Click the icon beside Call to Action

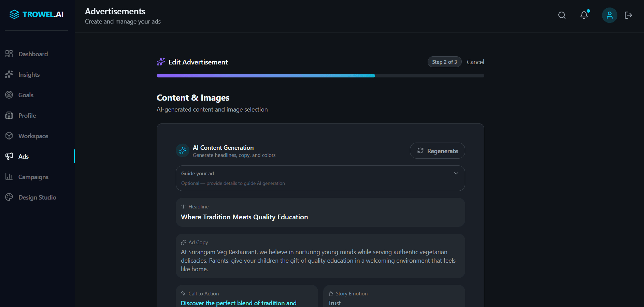coord(183,294)
